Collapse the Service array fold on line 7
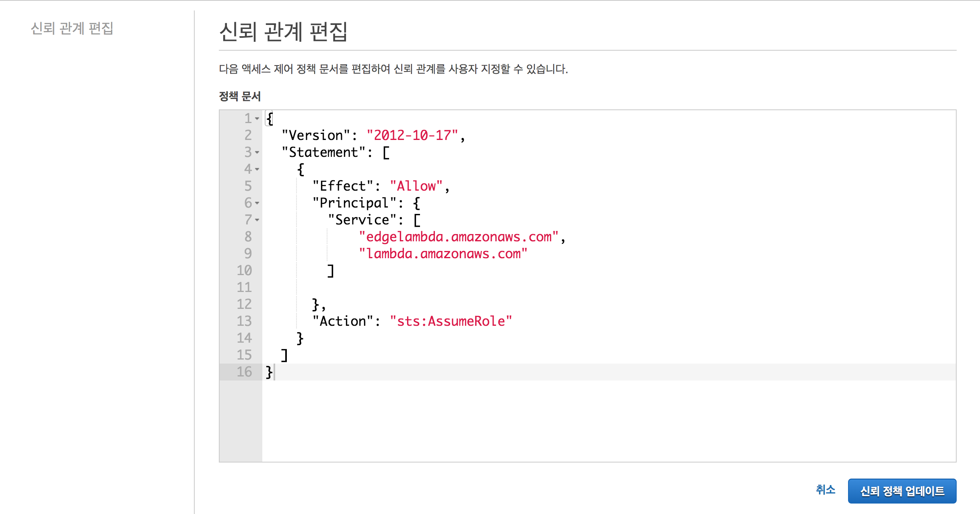The width and height of the screenshot is (980, 514). 257,220
